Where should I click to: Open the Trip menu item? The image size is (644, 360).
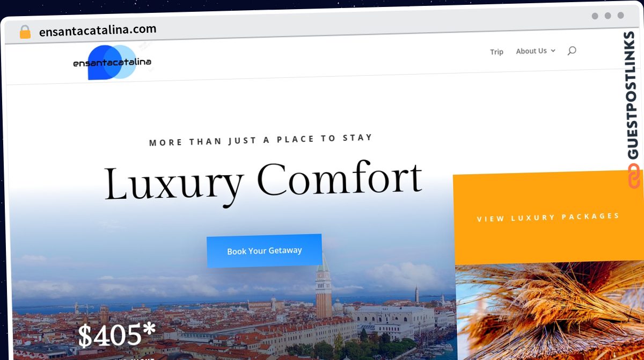coord(496,52)
